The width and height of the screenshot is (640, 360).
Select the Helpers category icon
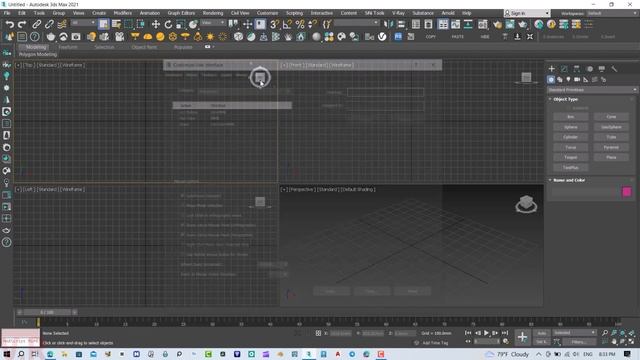click(x=586, y=80)
